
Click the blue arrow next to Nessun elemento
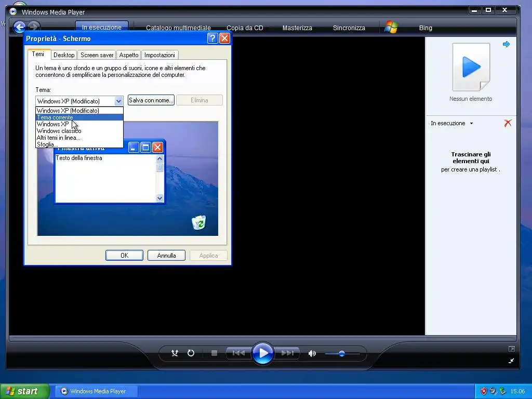[506, 44]
